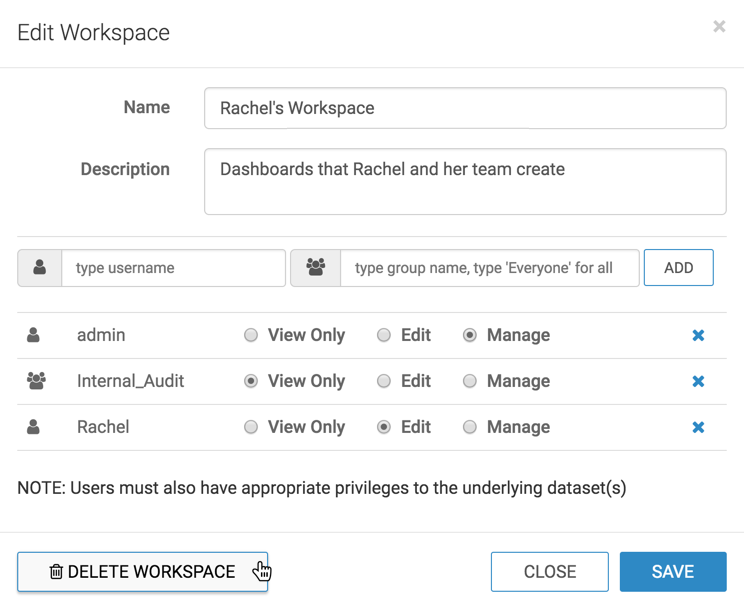
Task: Save the workspace changes
Action: pos(672,572)
